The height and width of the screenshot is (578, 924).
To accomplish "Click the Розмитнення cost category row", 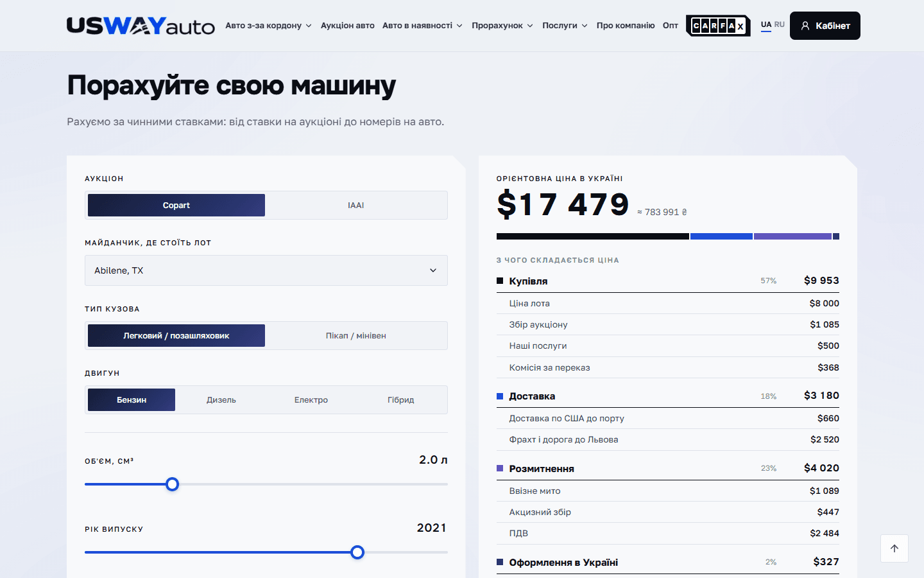I will [x=668, y=468].
